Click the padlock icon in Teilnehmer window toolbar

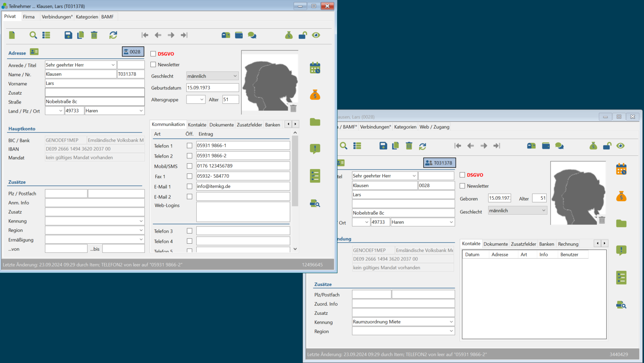(x=302, y=35)
